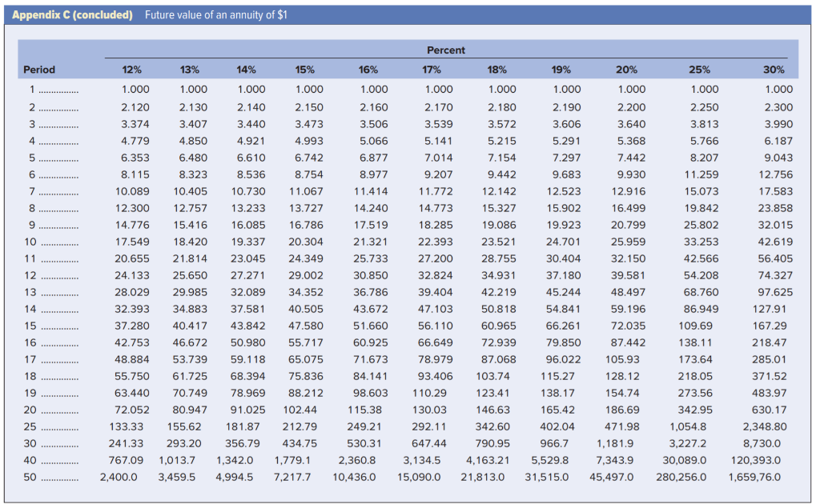820x504 pixels.
Task: Select the 12% column header
Action: tap(131, 68)
